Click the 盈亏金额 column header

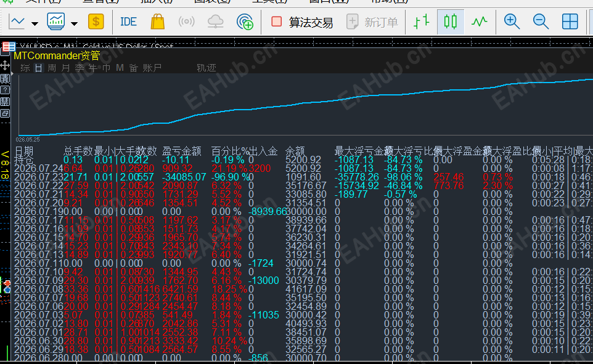pos(181,152)
